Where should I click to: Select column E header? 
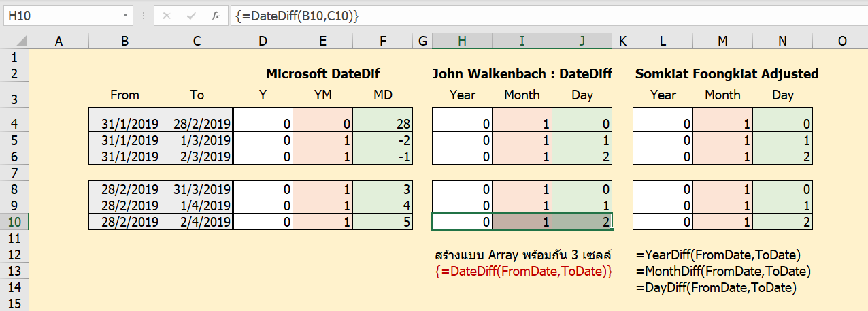(x=322, y=42)
